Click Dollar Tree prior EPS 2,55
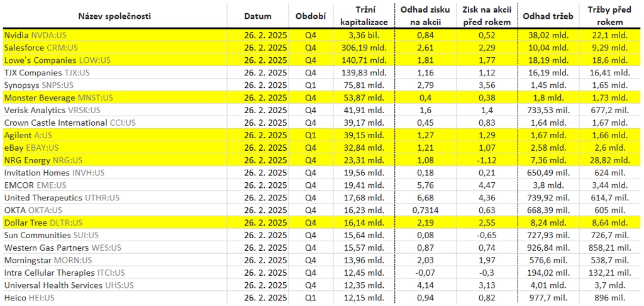 [487, 222]
